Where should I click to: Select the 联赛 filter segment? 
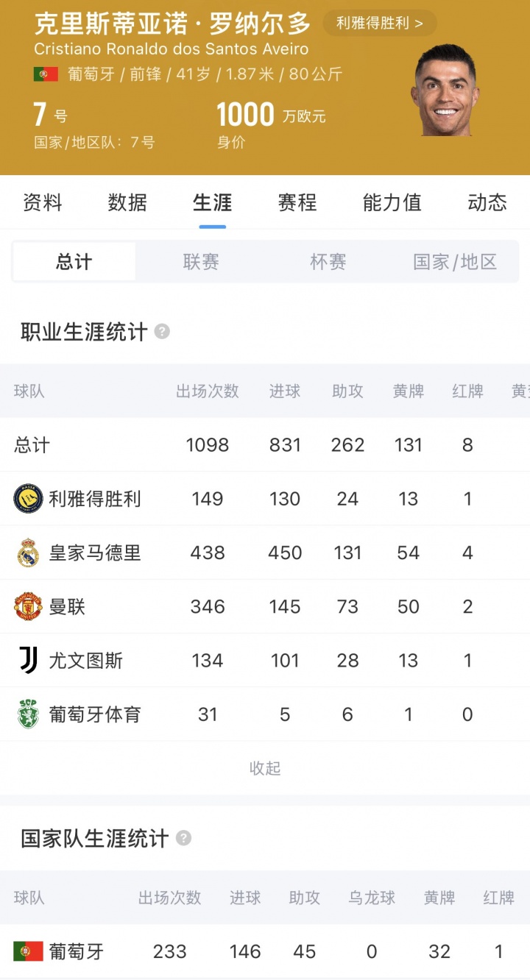coord(201,262)
